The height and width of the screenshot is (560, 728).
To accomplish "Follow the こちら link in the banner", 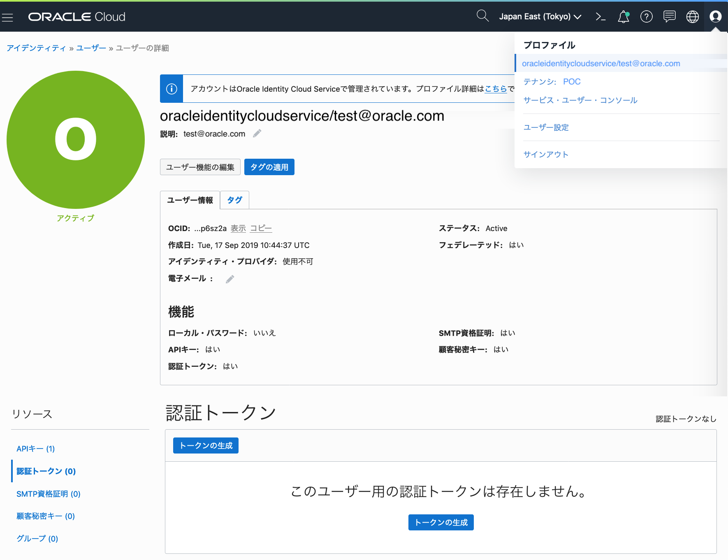I will (496, 89).
